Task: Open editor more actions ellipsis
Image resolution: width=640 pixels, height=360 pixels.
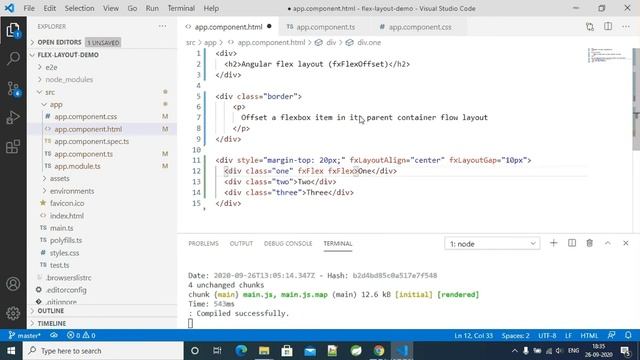Action: 626,27
